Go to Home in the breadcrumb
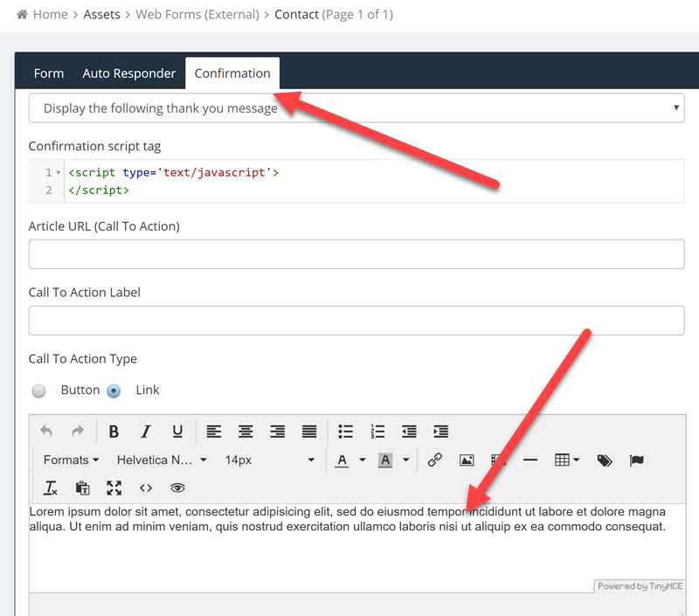699x616 pixels. click(x=51, y=14)
